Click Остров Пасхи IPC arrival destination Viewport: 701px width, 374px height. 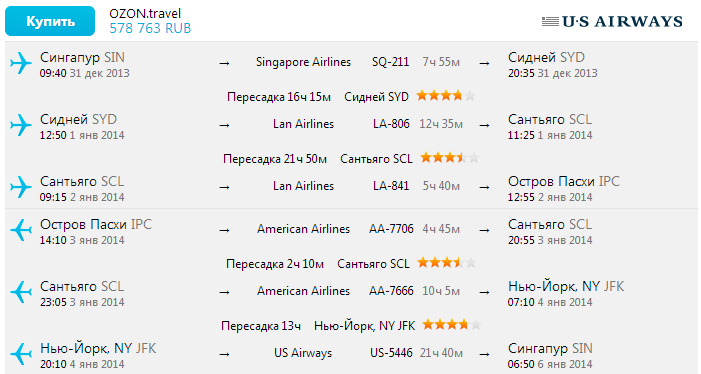coord(564,181)
